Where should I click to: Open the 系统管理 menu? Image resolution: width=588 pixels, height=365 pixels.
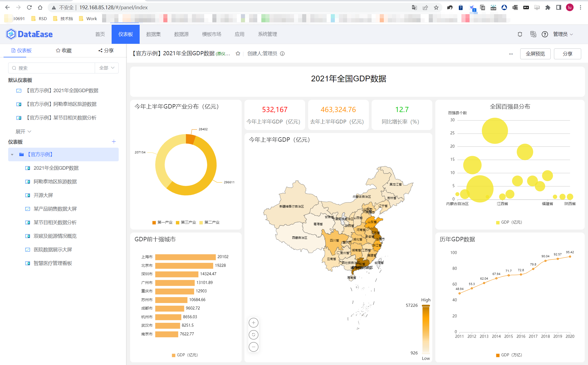(268, 34)
